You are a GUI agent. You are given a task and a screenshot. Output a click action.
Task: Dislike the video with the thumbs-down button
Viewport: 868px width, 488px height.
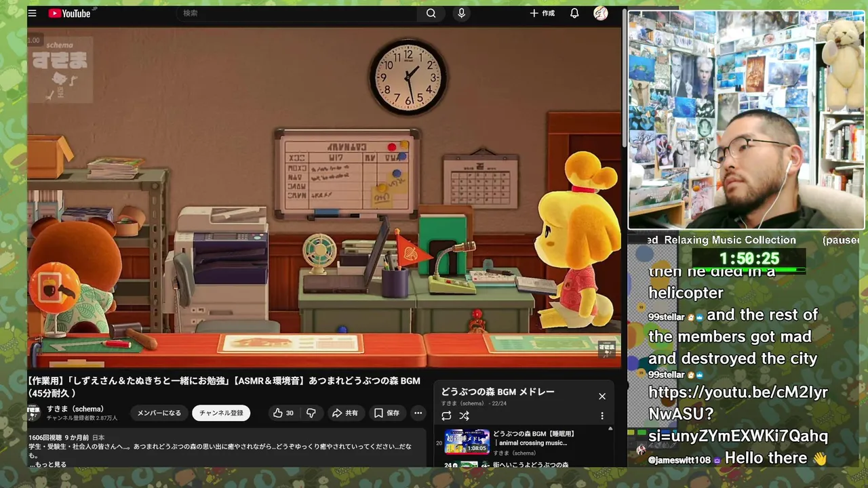(311, 413)
